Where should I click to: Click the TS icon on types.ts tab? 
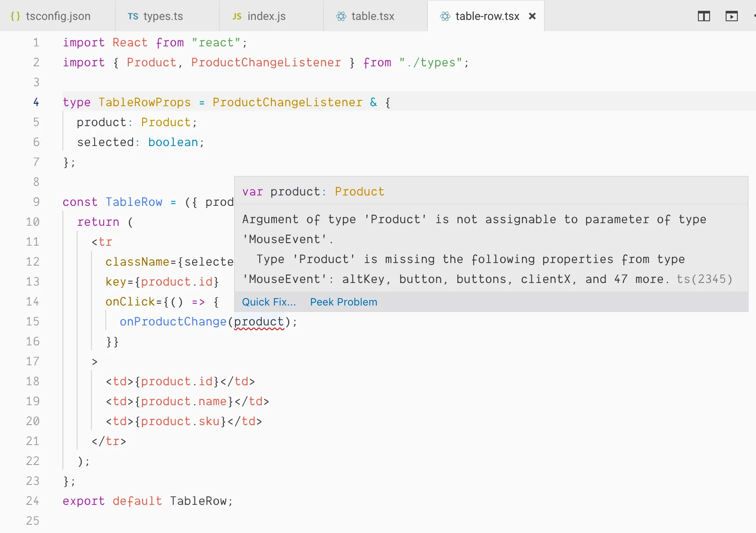pyautogui.click(x=133, y=16)
